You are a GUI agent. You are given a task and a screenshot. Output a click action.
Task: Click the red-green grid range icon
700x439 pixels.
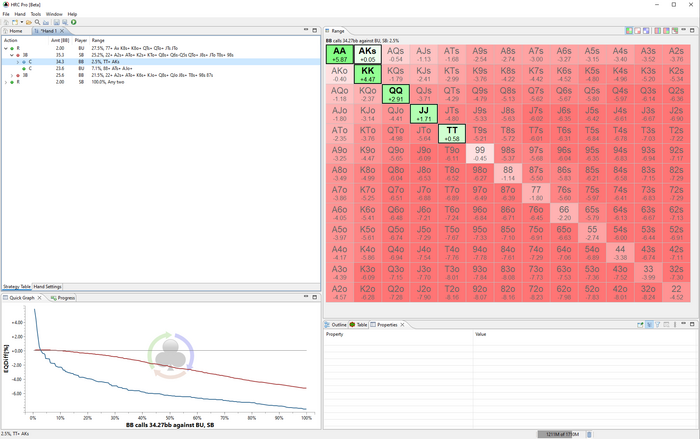(x=675, y=31)
